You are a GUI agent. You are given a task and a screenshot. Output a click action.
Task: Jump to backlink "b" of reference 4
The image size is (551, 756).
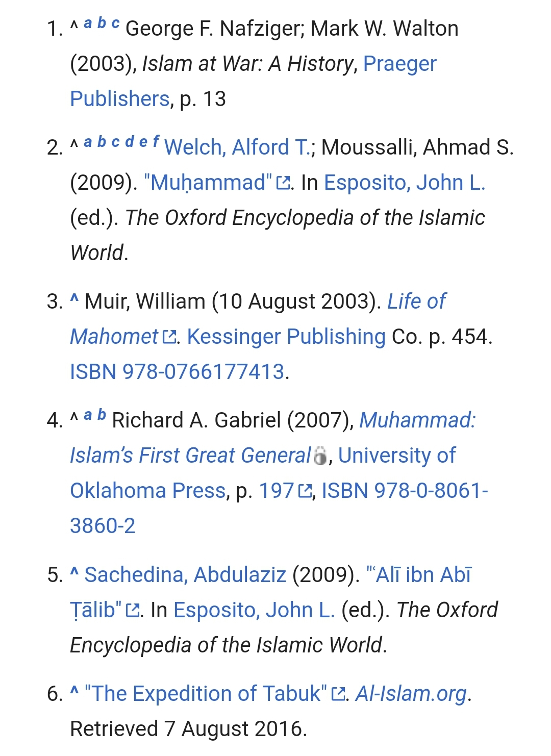(102, 415)
